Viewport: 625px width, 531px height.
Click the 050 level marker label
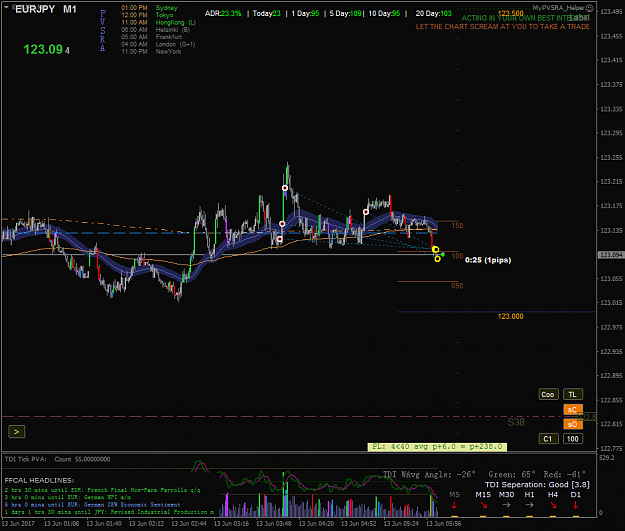coord(457,286)
